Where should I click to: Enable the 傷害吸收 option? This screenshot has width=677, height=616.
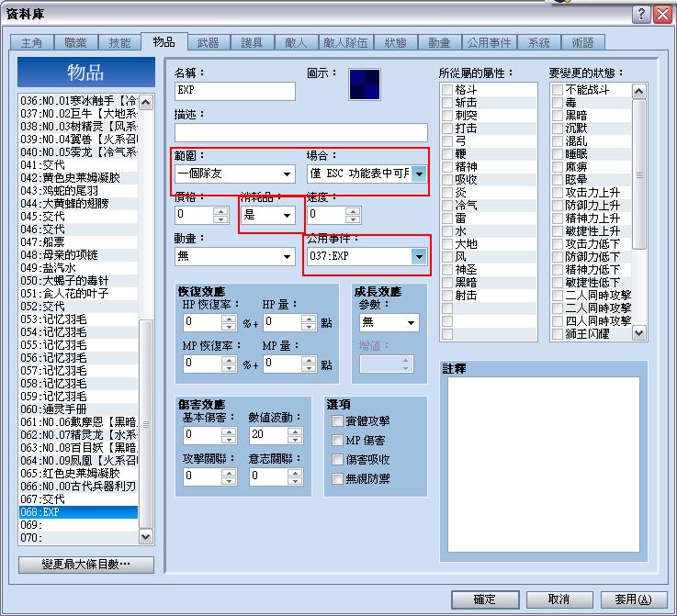point(337,459)
